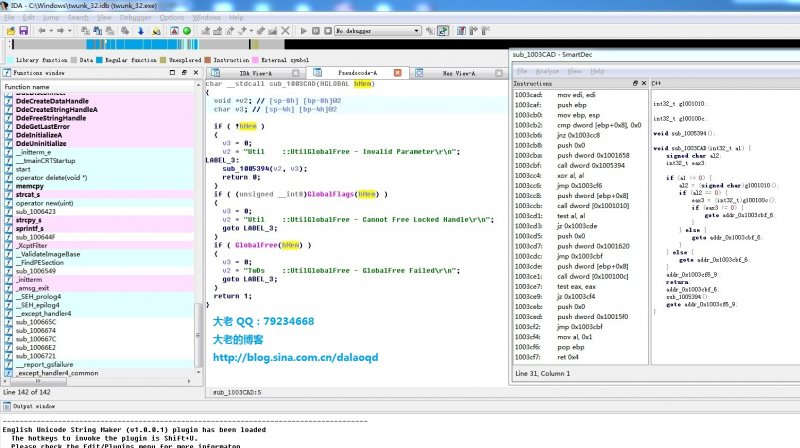Click the red-topped window toolbar icon
This screenshot has height=448, width=800.
tap(461, 31)
